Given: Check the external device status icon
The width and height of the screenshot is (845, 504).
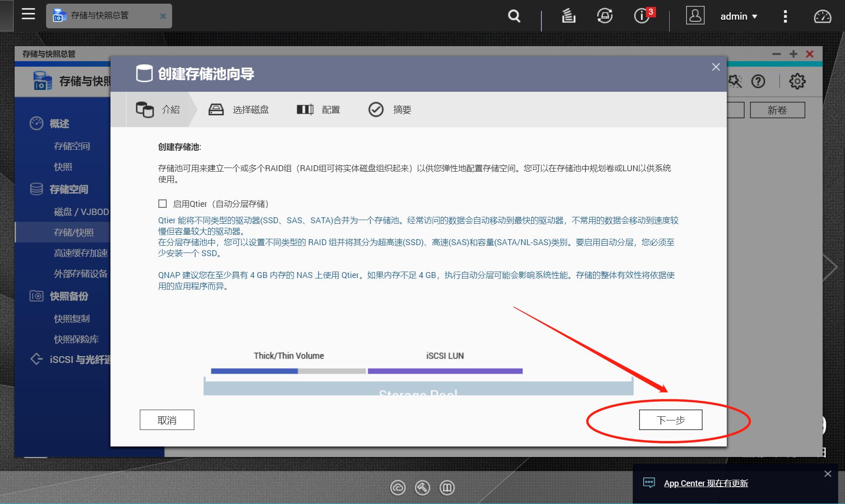Looking at the screenshot, I should tap(604, 16).
